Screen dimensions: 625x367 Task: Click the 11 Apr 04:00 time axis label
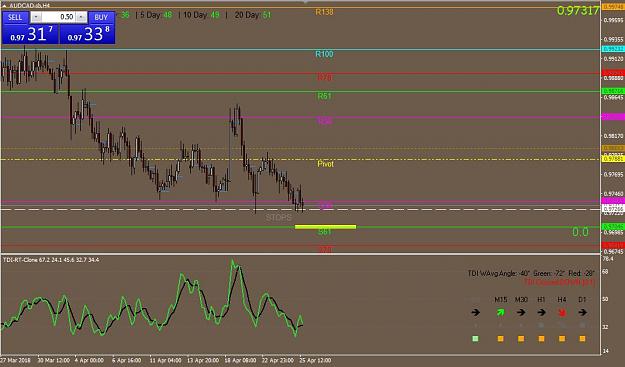pos(165,360)
